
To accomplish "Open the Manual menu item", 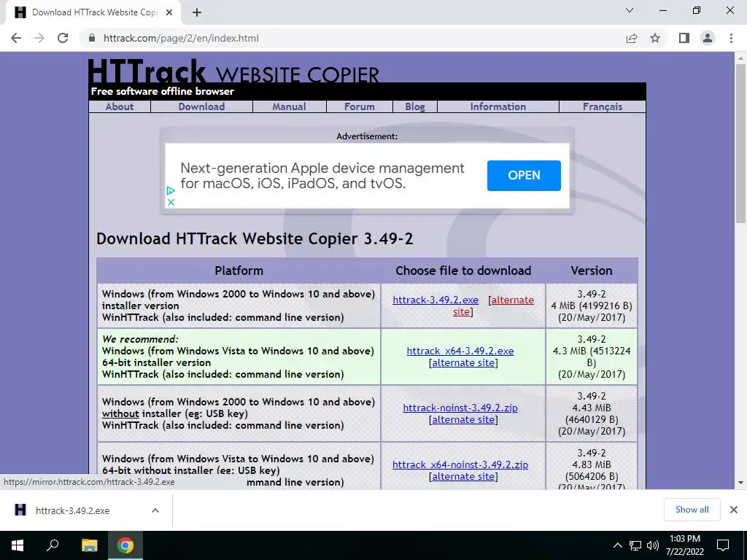I will (x=289, y=106).
